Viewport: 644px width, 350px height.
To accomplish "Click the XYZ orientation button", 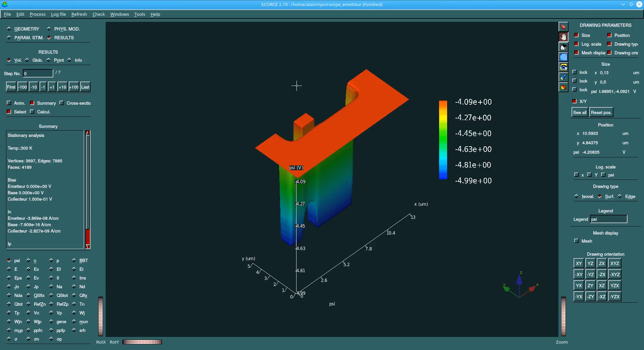I will click(x=614, y=263).
